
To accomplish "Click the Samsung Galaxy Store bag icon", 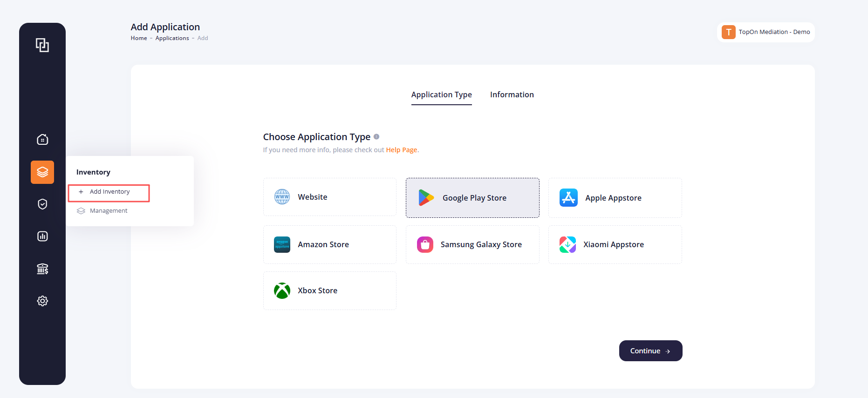I will pyautogui.click(x=425, y=244).
